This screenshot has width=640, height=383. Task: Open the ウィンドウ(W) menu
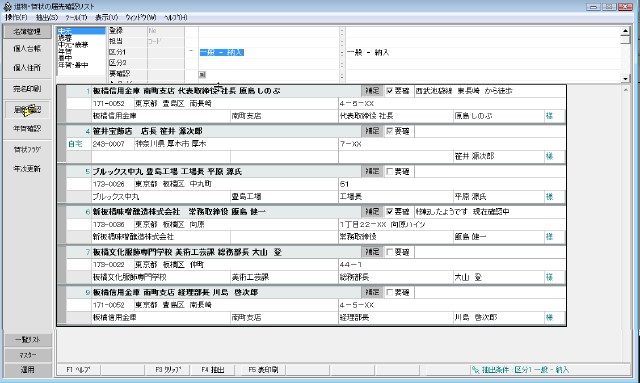tap(140, 18)
